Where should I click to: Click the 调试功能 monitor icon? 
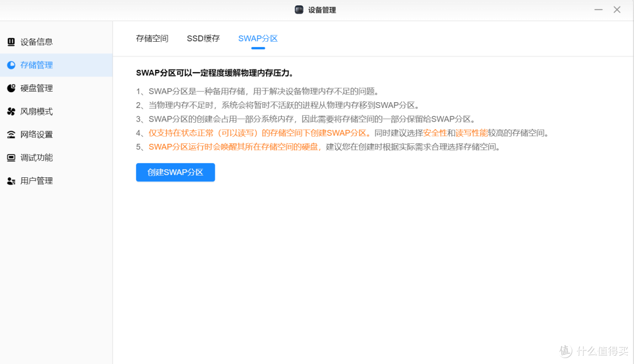click(x=11, y=158)
